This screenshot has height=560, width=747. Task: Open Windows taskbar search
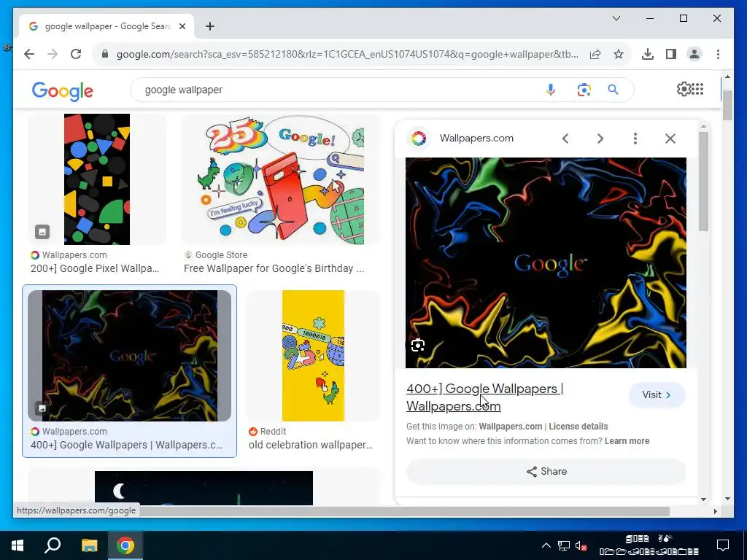tap(53, 545)
